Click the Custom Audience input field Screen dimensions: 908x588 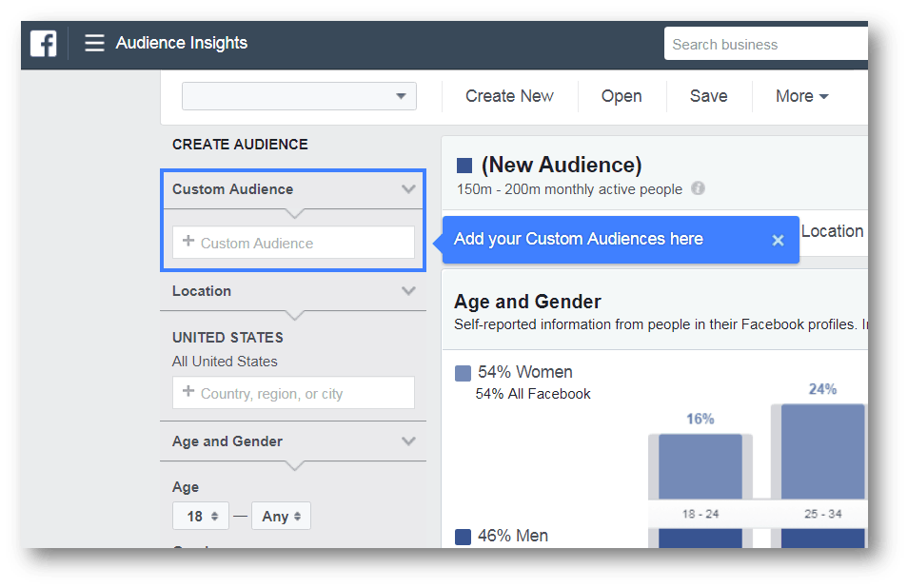pyautogui.click(x=293, y=243)
